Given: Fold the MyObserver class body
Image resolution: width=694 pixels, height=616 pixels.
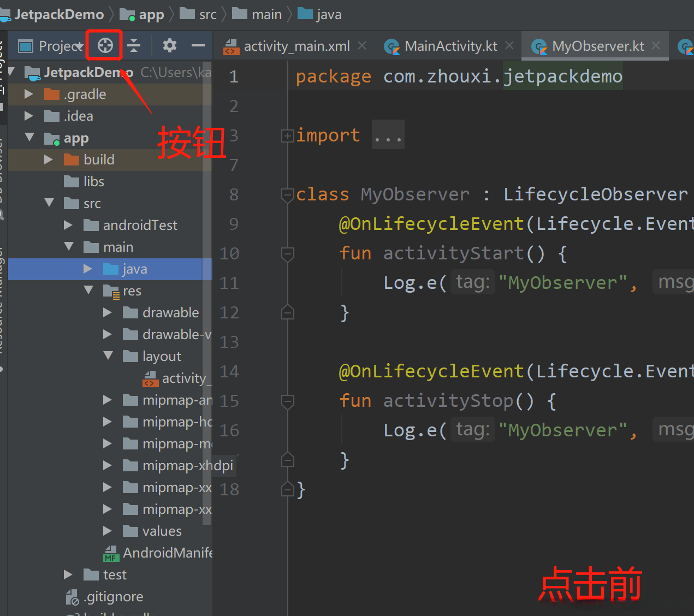Looking at the screenshot, I should 287,194.
